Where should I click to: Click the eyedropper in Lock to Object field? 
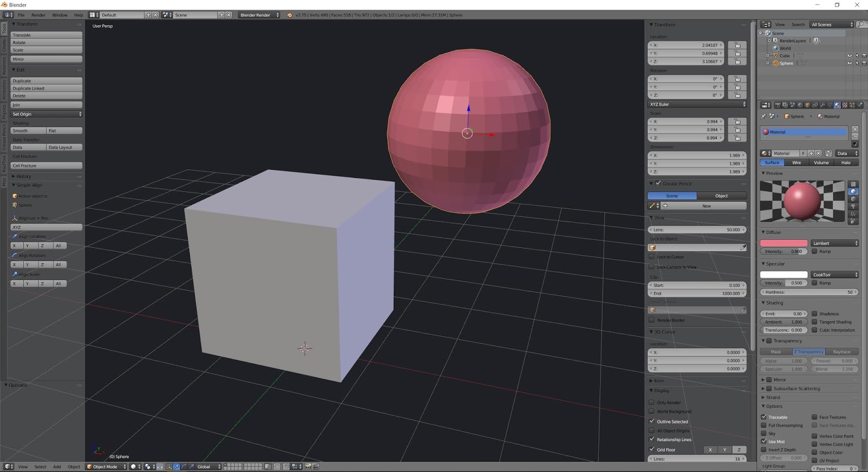click(x=743, y=247)
